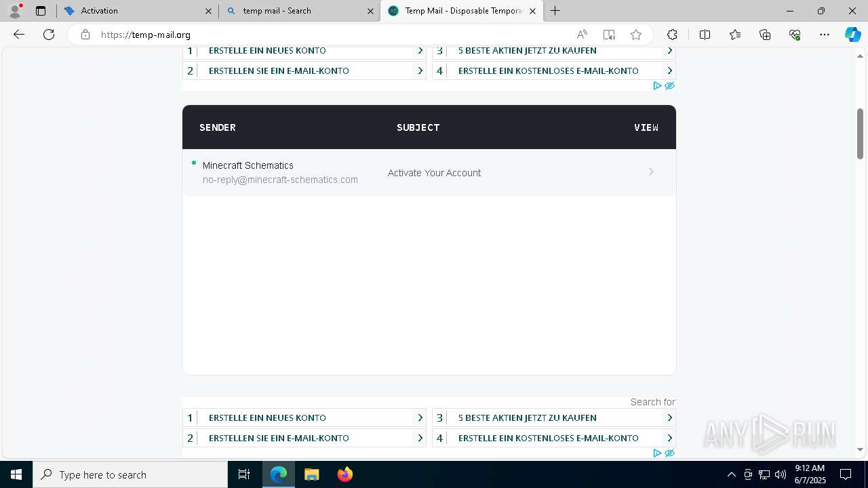
Task: Open a new browser tab
Action: pyautogui.click(x=555, y=11)
